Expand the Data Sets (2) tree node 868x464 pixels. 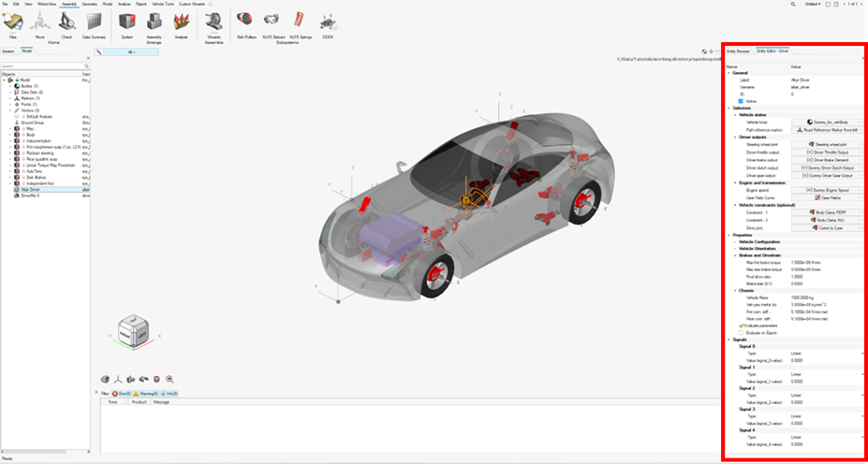point(10,92)
